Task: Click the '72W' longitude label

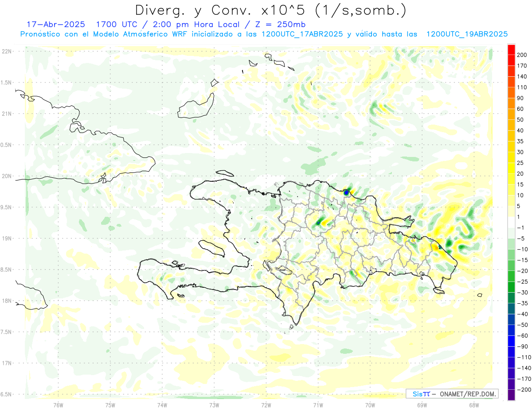Action: [266, 405]
